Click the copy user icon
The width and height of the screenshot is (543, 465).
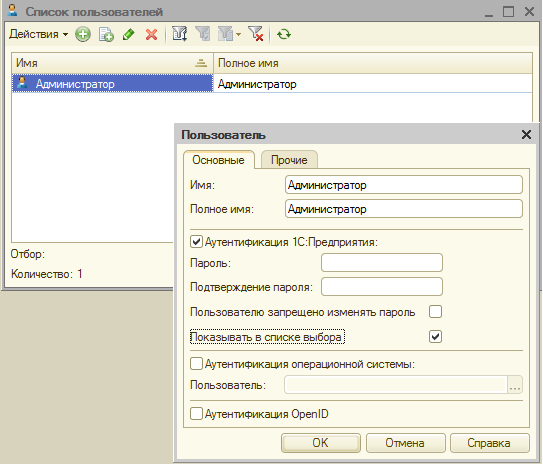pos(106,34)
